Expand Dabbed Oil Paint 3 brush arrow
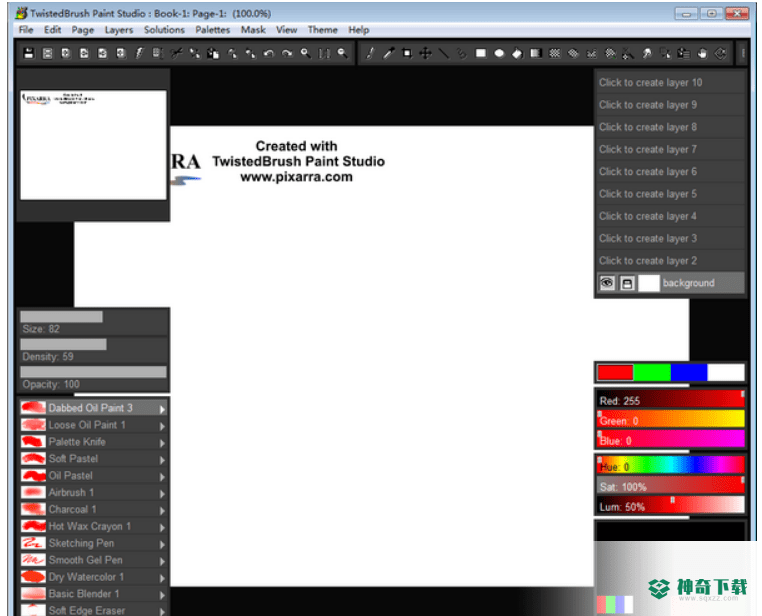The width and height of the screenshot is (762, 616). pyautogui.click(x=162, y=409)
